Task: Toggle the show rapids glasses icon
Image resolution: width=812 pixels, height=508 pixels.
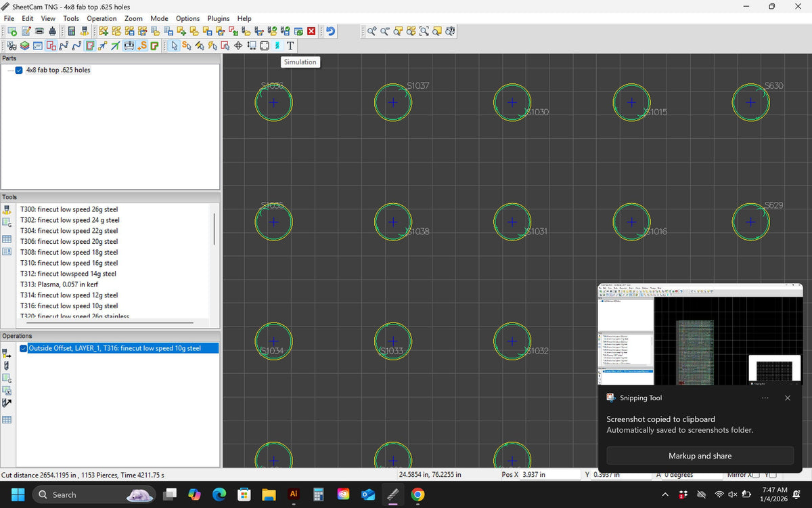Action: pyautogui.click(x=12, y=46)
